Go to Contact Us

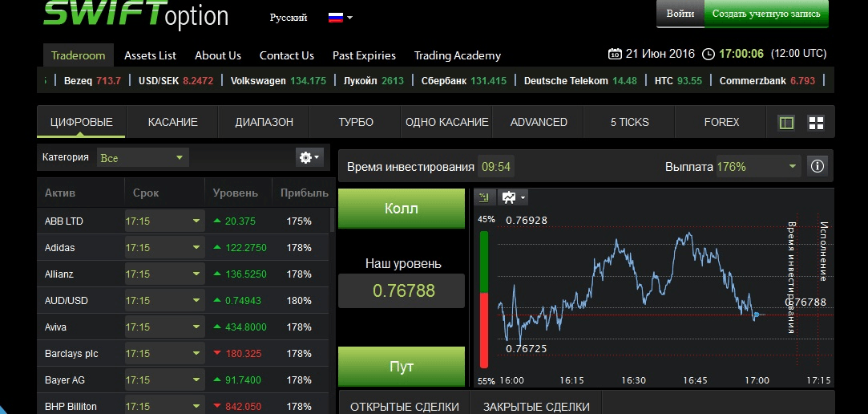click(x=287, y=55)
